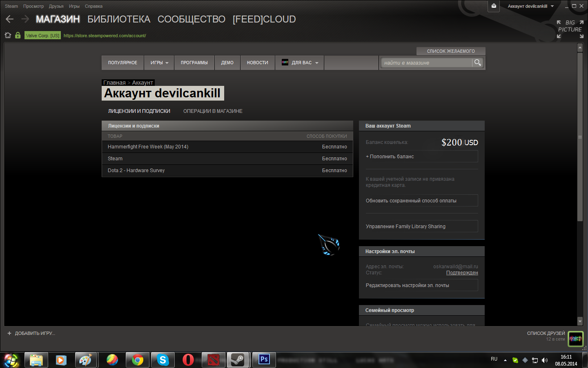Image resolution: width=588 pixels, height=368 pixels.
Task: Open the 'Программы' store tab
Action: [194, 63]
